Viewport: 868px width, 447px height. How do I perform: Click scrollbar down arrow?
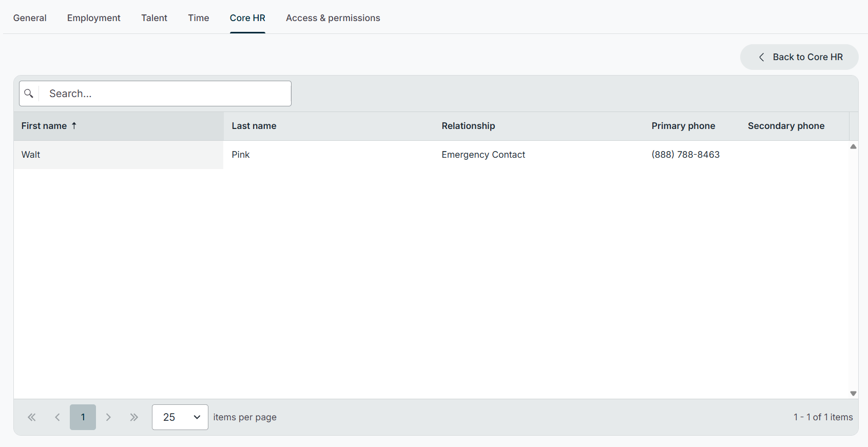(853, 394)
